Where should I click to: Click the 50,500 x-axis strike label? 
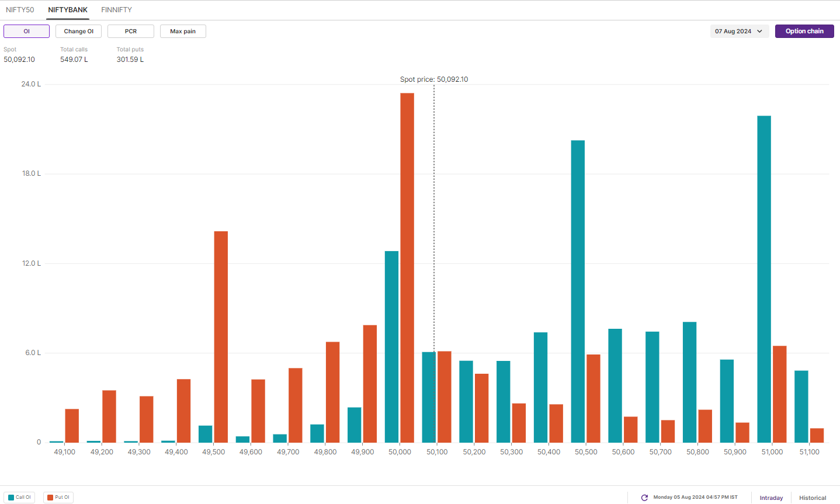point(586,452)
